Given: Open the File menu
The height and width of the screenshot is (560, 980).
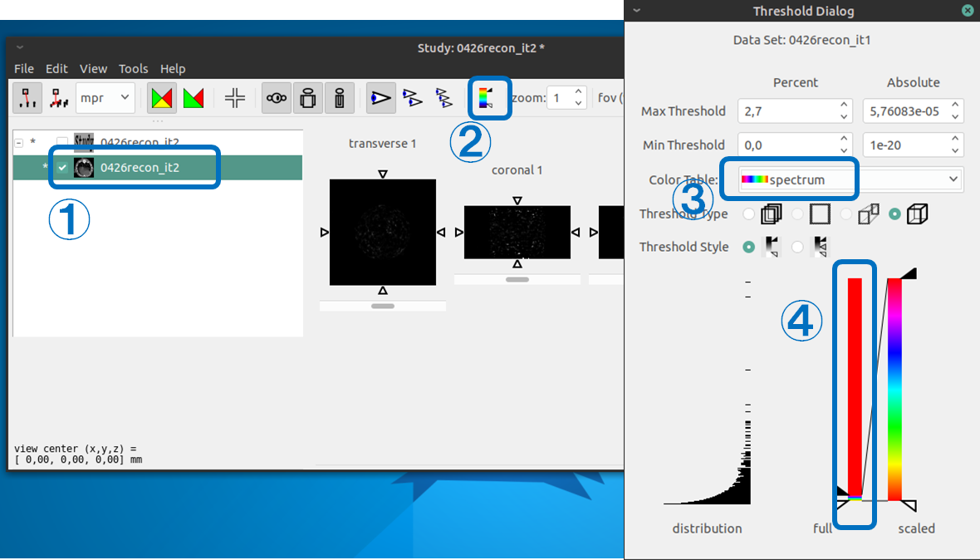Looking at the screenshot, I should click(x=24, y=69).
